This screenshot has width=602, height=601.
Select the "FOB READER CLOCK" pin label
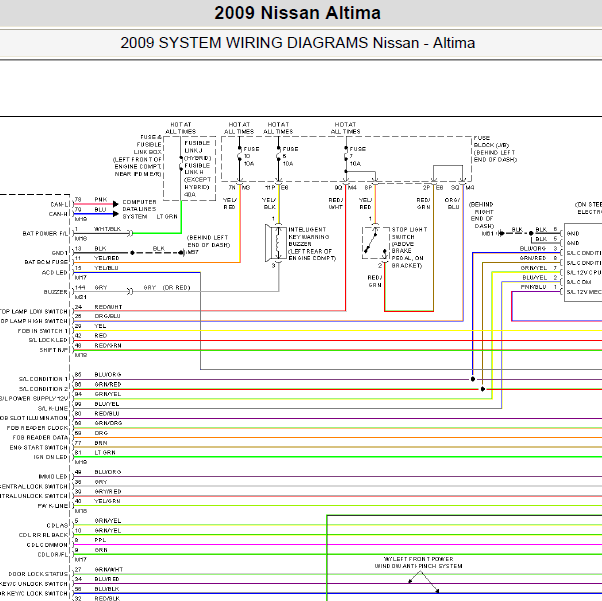tap(38, 428)
